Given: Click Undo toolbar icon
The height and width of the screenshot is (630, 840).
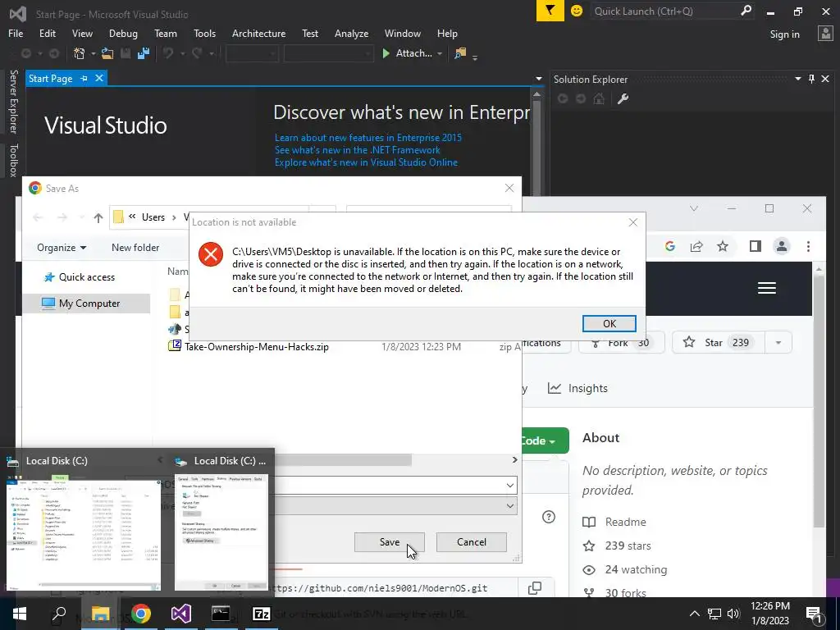Looking at the screenshot, I should pyautogui.click(x=168, y=53).
